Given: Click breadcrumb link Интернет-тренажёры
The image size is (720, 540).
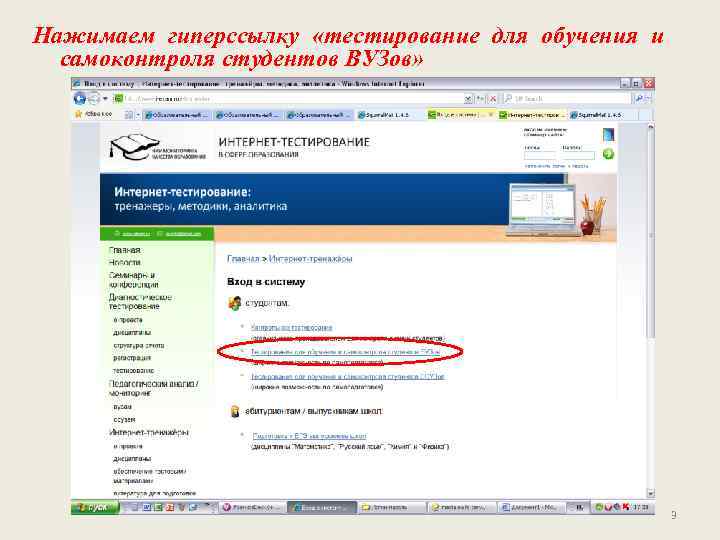Looking at the screenshot, I should coord(310,259).
